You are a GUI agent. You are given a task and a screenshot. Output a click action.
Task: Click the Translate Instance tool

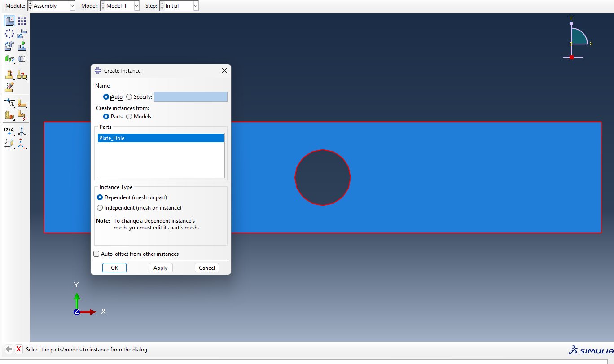click(22, 34)
